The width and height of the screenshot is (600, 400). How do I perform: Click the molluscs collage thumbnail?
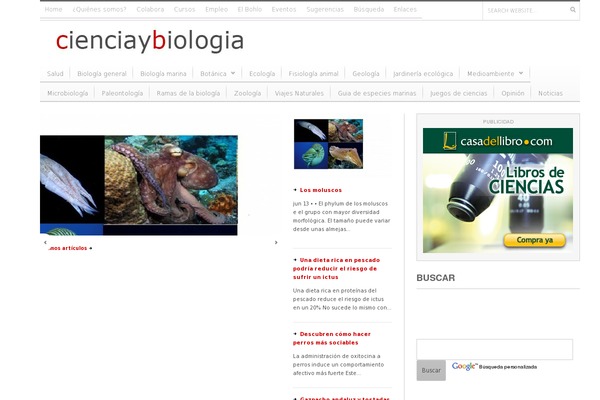[x=328, y=144]
